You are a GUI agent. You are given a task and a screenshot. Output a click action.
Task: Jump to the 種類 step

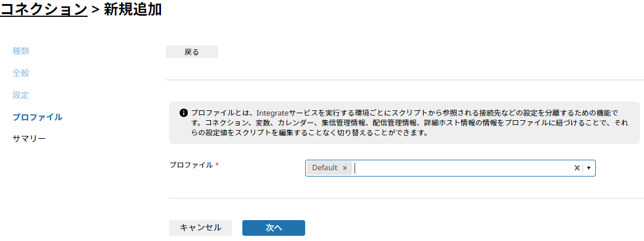[21, 51]
